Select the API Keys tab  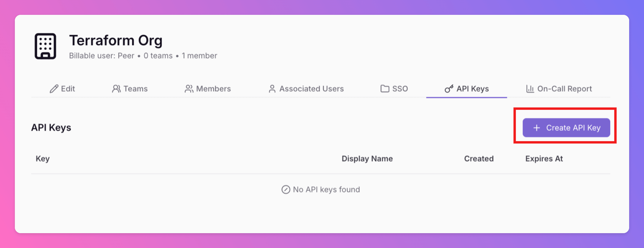pos(467,89)
